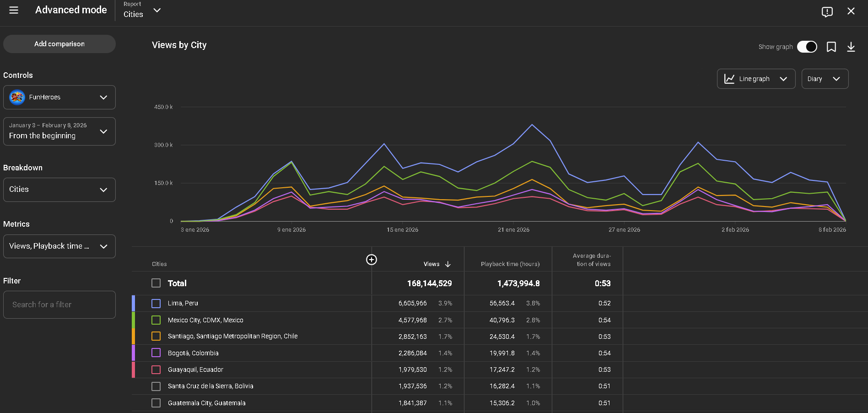This screenshot has height=413, width=868.
Task: Check the Santa Cruz de la Sierra checkbox
Action: 156,386
